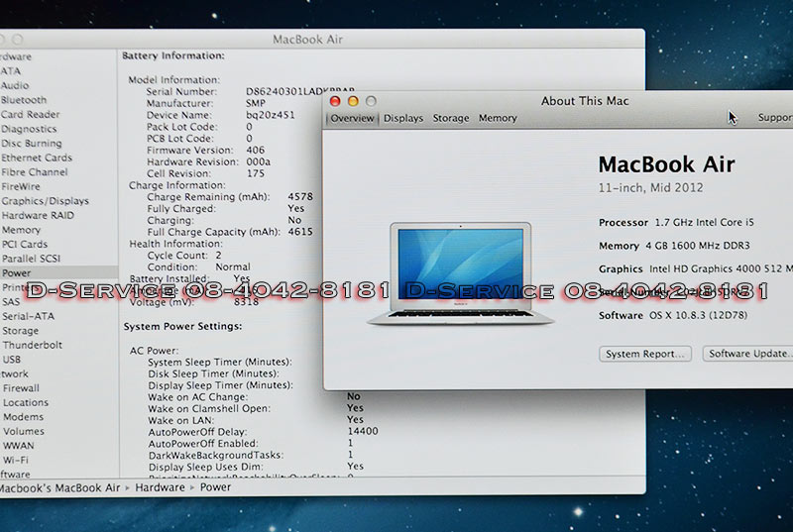The height and width of the screenshot is (532, 793).
Task: Select Ethernet Cards in the sidebar
Action: point(36,158)
